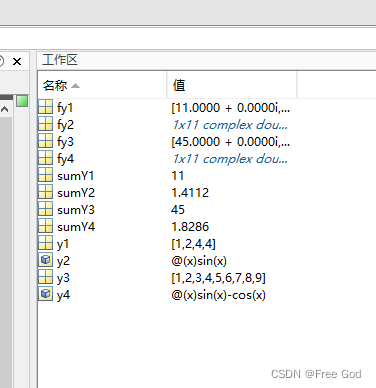Click the value @(x)sin(x) of y2

pyautogui.click(x=199, y=261)
